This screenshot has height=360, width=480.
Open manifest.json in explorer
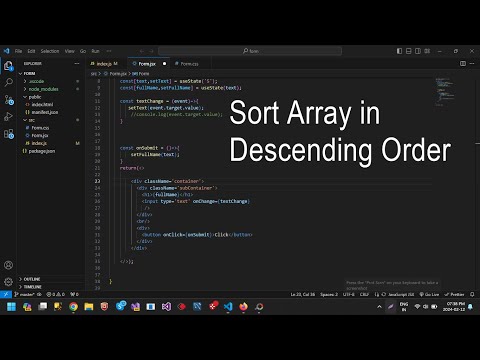pos(45,112)
